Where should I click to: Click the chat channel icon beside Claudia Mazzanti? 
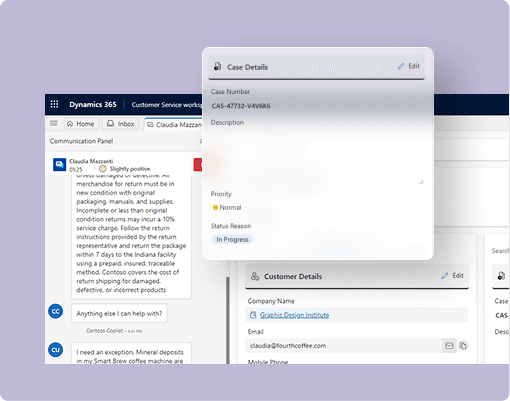click(59, 165)
